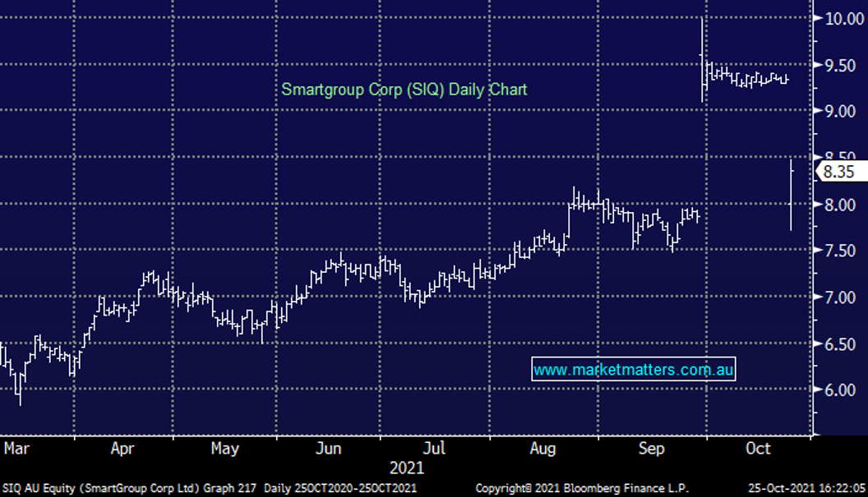Screen dimensions: 868x498
Task: Select the Apr month marker
Action: point(122,449)
